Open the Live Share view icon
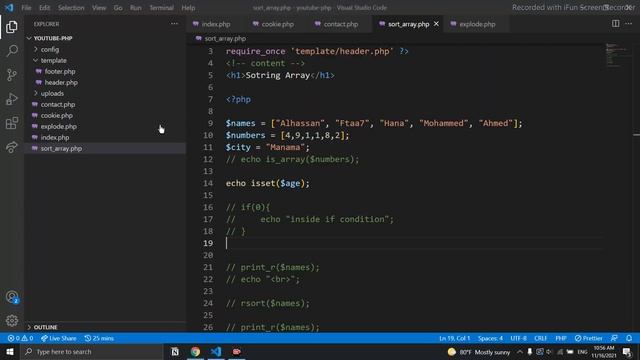Screen dimensions: 640x360 (x=12, y=147)
